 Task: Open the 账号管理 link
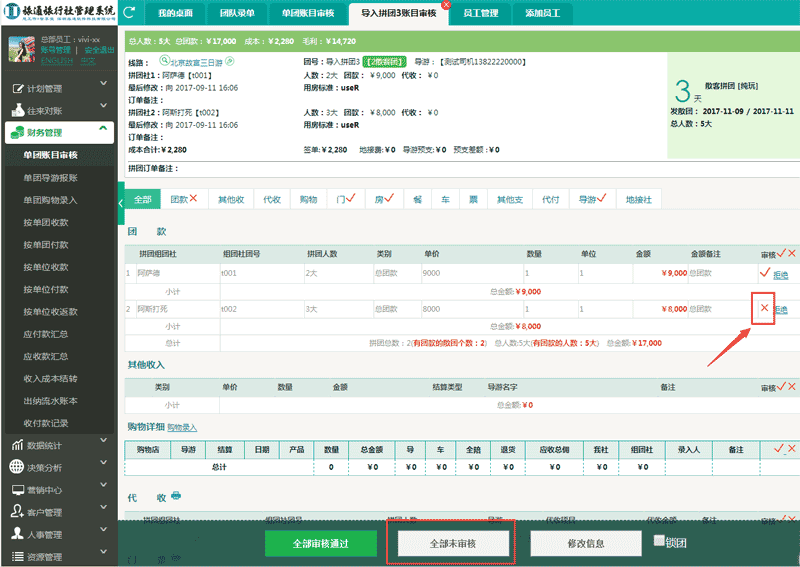pyautogui.click(x=56, y=50)
